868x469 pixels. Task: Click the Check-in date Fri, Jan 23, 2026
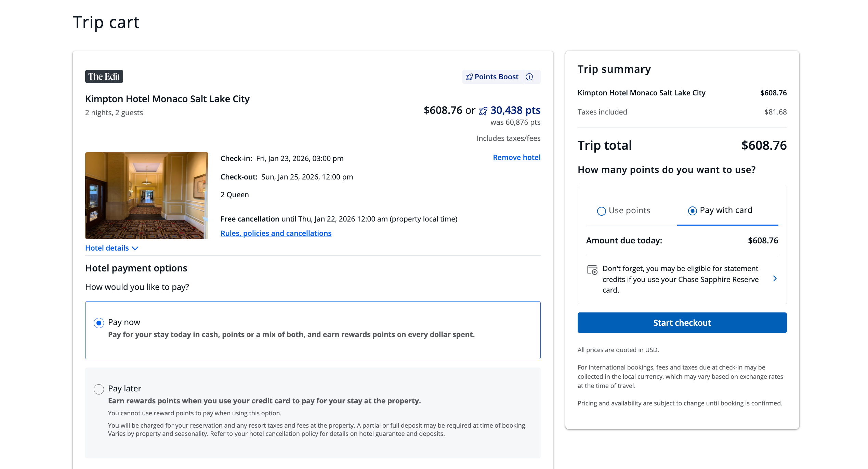[x=300, y=159]
